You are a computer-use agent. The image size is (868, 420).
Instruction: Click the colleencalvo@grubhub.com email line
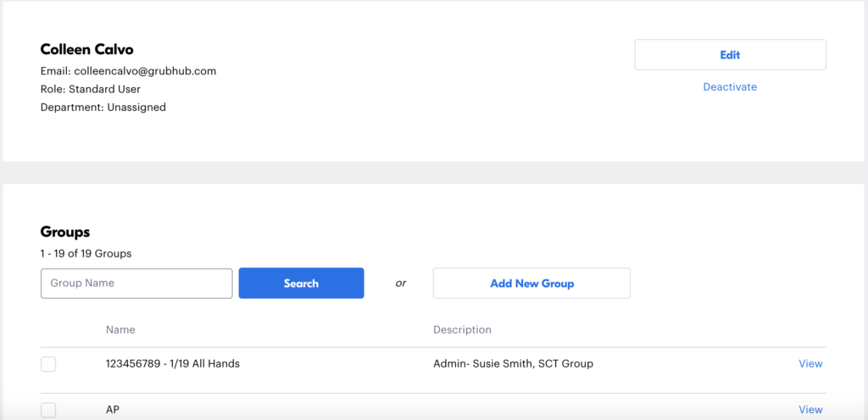[129, 71]
